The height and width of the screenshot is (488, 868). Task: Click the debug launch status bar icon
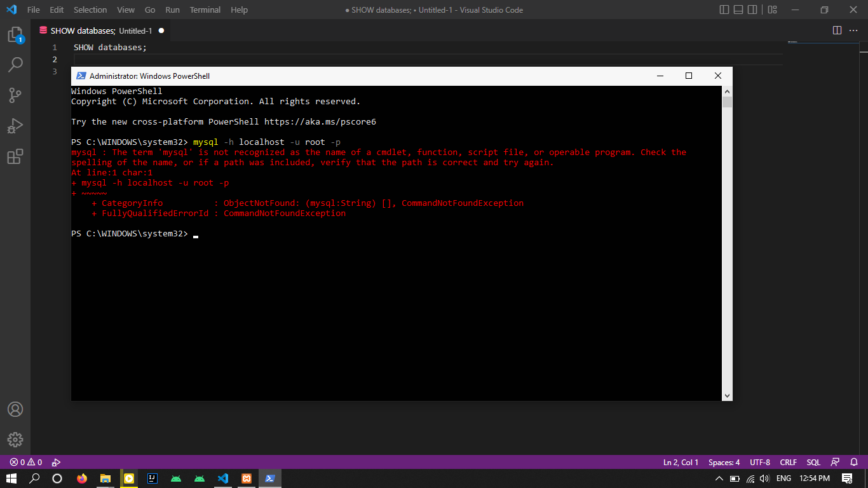pos(56,462)
